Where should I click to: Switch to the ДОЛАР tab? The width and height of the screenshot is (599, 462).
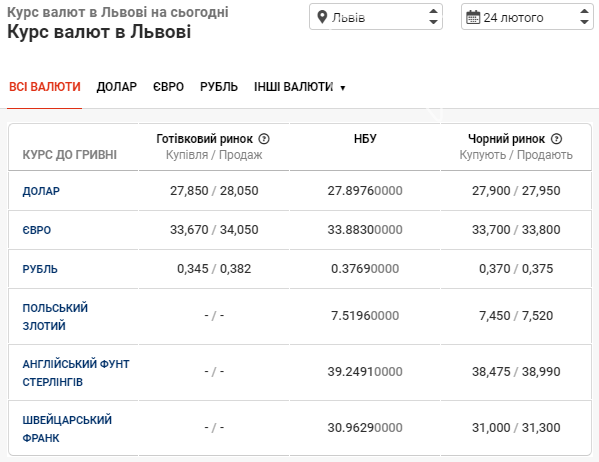(117, 87)
